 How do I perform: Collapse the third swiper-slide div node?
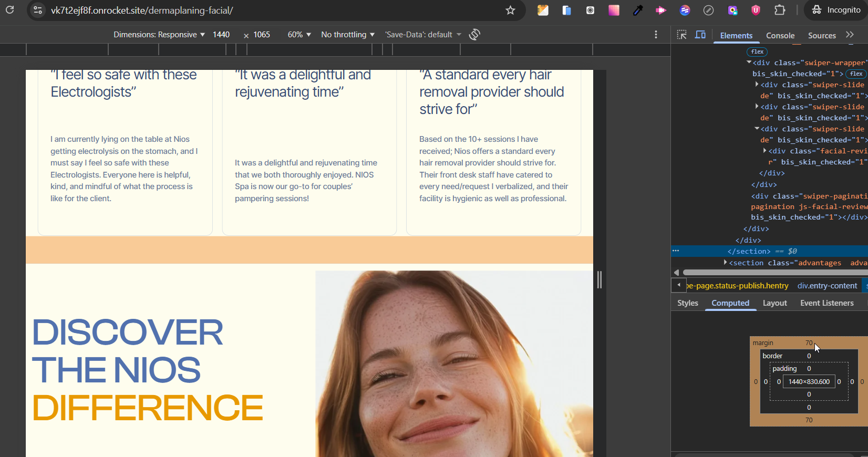(757, 129)
